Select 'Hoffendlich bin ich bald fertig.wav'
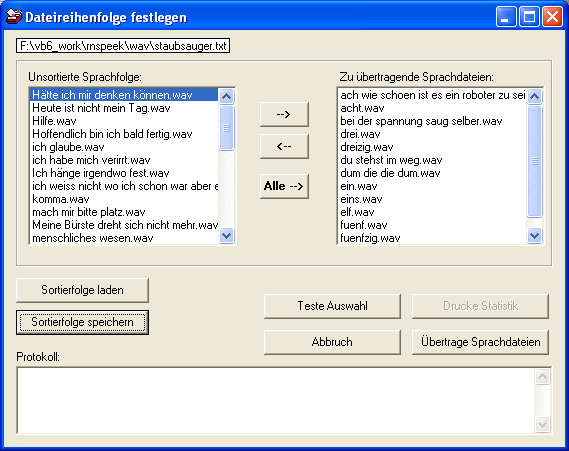The height and width of the screenshot is (451, 569). click(x=124, y=134)
